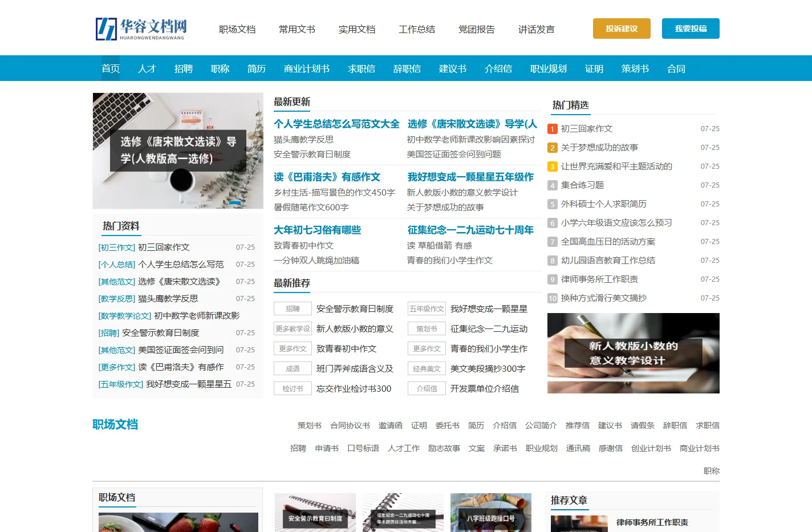Open the 口号标语 sub-category link
Screen dimensions: 812x532
tap(363, 448)
